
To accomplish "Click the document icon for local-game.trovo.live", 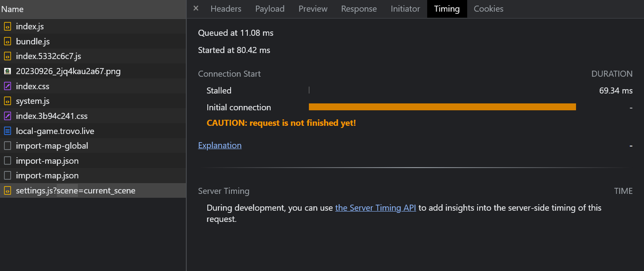I will (7, 131).
